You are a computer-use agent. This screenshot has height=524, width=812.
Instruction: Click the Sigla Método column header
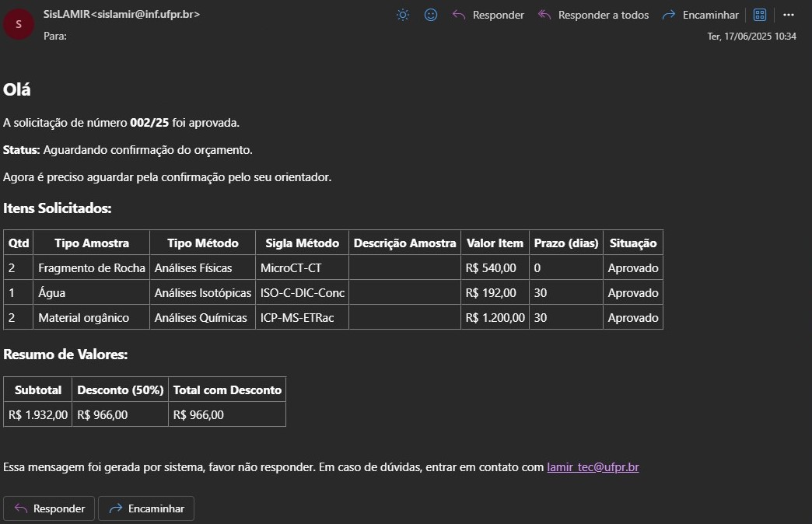click(x=303, y=243)
